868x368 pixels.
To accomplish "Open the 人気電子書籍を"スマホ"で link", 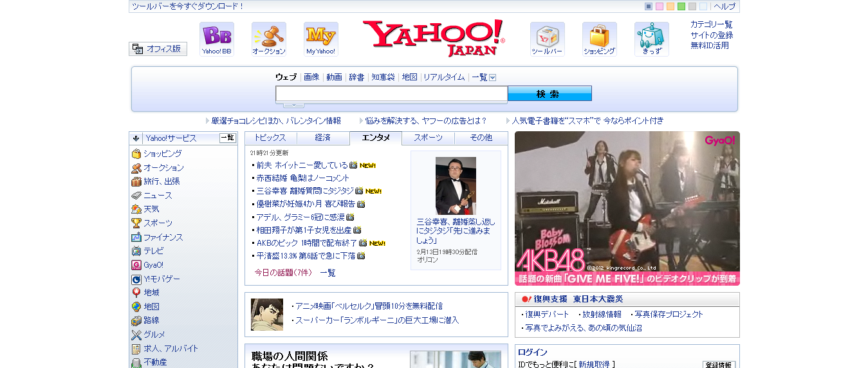I will coord(587,121).
